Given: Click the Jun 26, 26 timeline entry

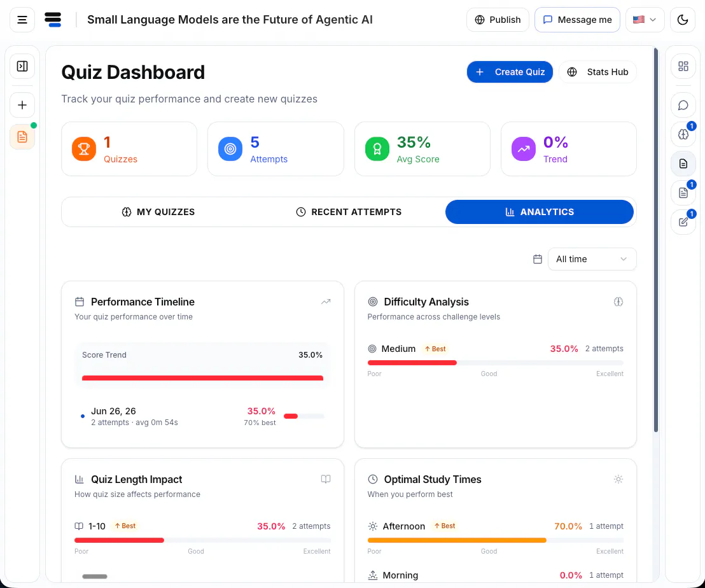Looking at the screenshot, I should (202, 416).
